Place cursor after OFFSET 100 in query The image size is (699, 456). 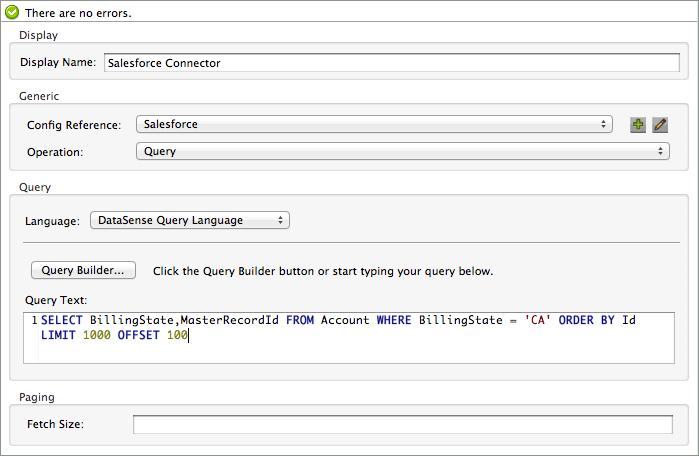[x=189, y=337]
